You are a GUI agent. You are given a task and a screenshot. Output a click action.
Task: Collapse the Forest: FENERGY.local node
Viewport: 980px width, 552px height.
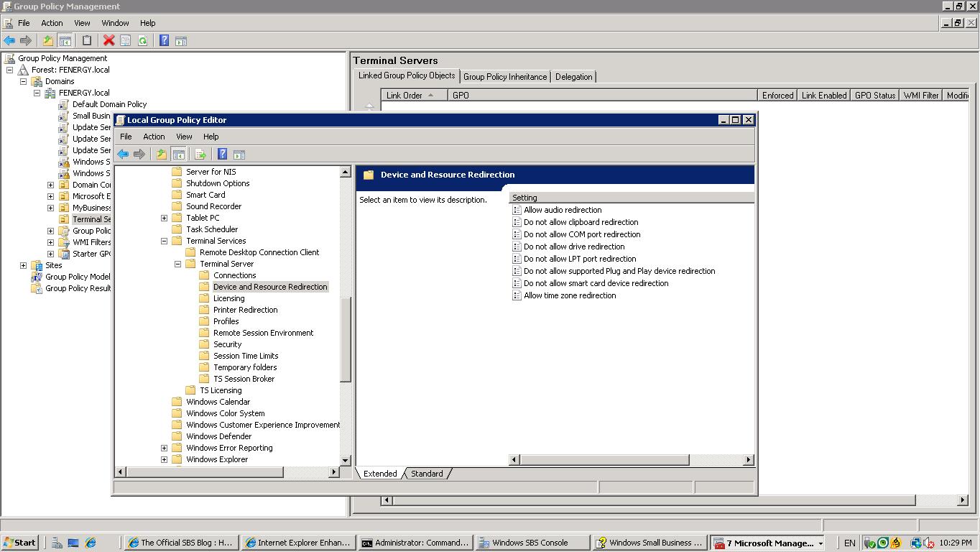pos(10,70)
